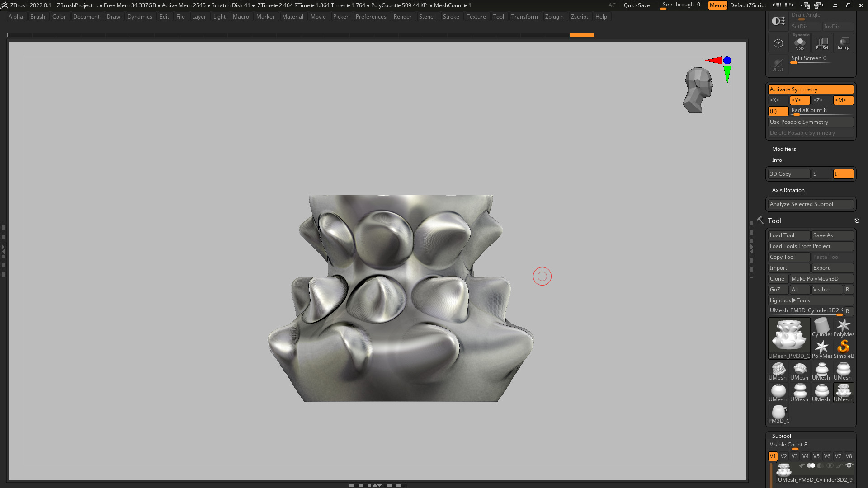Enable X axis symmetry
Viewport: 868px width, 488px height.
coord(778,100)
